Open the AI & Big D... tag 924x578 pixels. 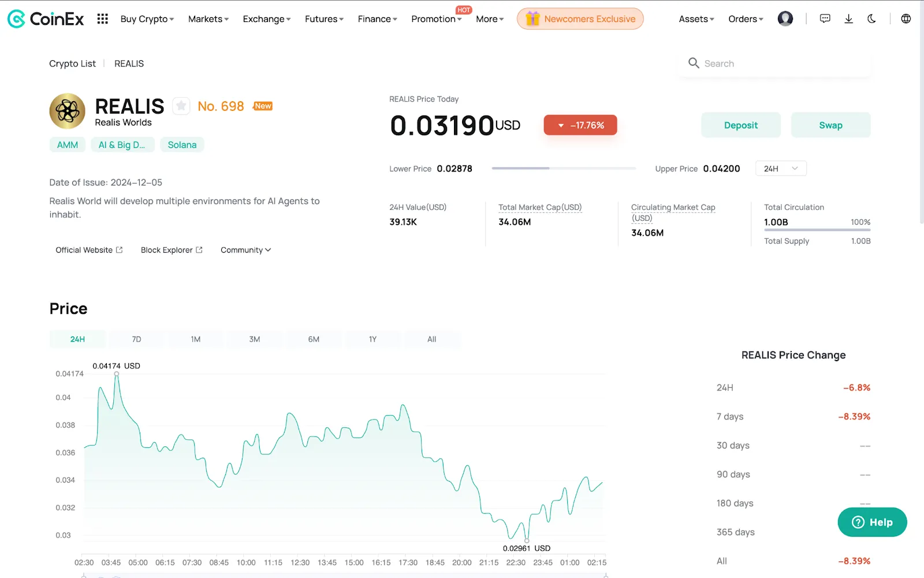point(122,144)
